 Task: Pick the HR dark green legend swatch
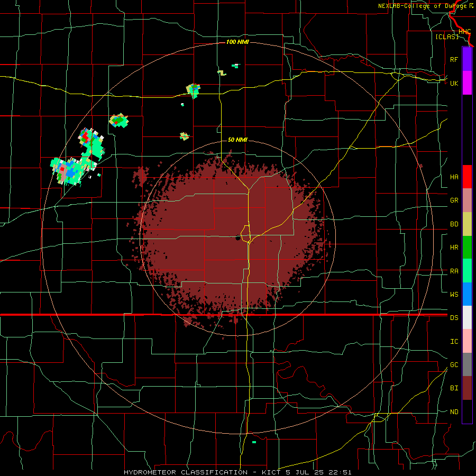point(467,248)
